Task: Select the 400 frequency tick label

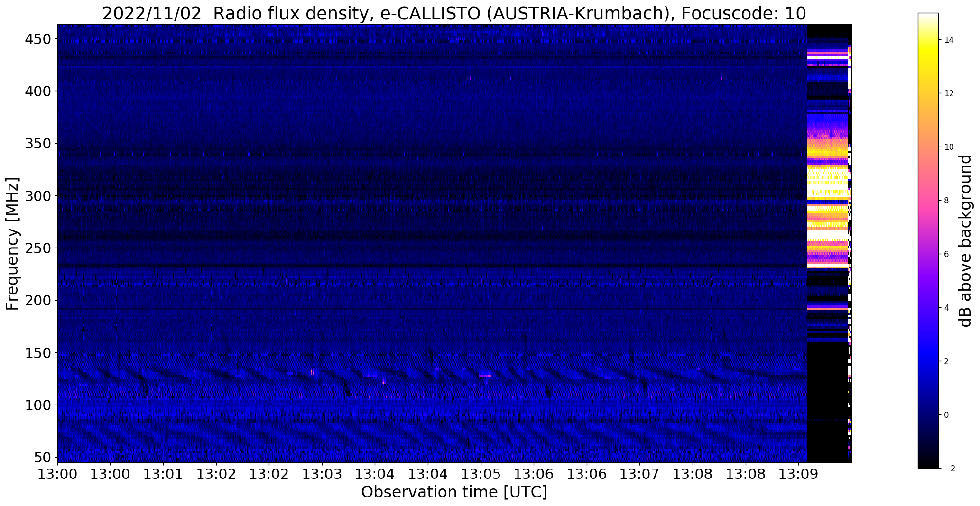Action: point(37,91)
